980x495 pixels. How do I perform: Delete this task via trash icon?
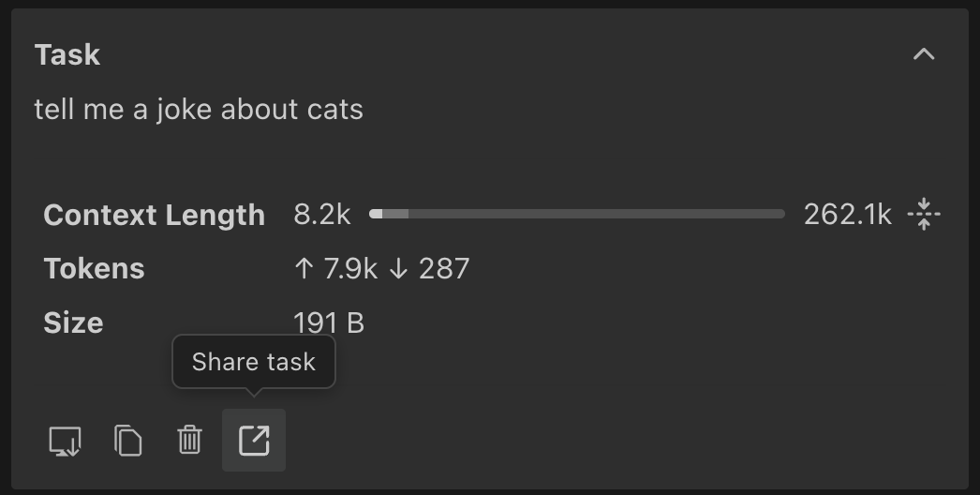(x=190, y=440)
